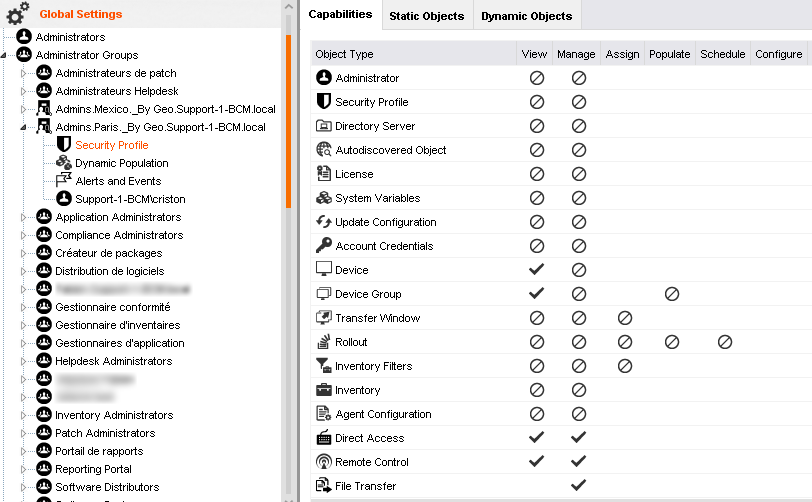The height and width of the screenshot is (502, 812).
Task: Click the Remote Control antenna icon
Action: pyautogui.click(x=324, y=462)
